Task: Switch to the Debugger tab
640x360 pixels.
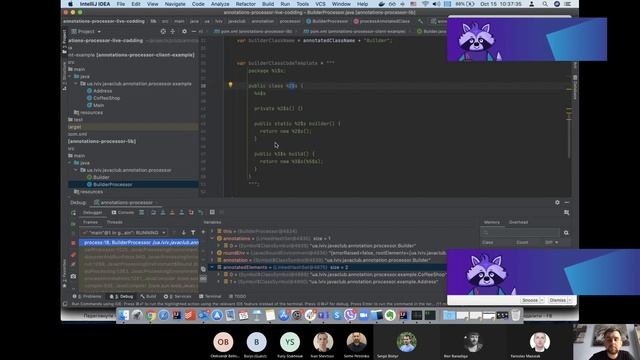Action: click(x=92, y=212)
